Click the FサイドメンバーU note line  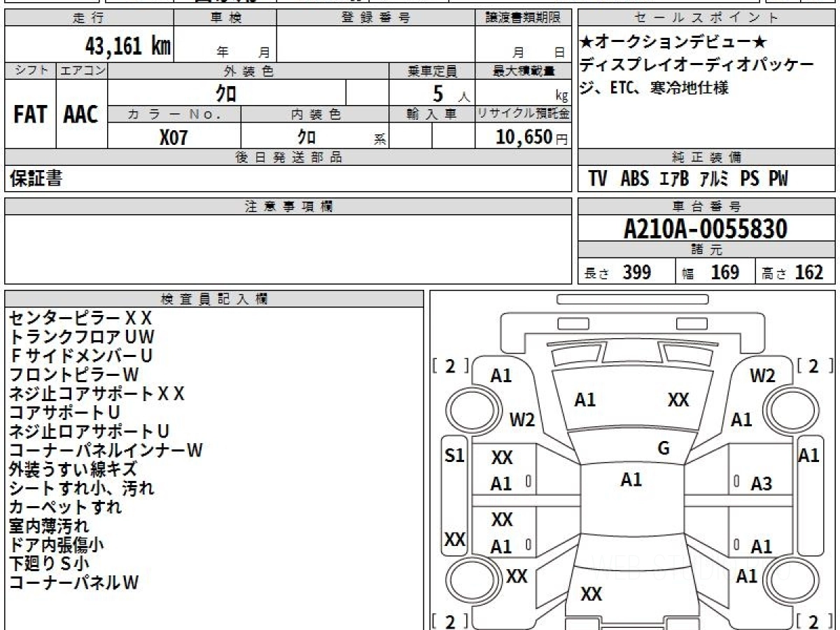[80, 356]
